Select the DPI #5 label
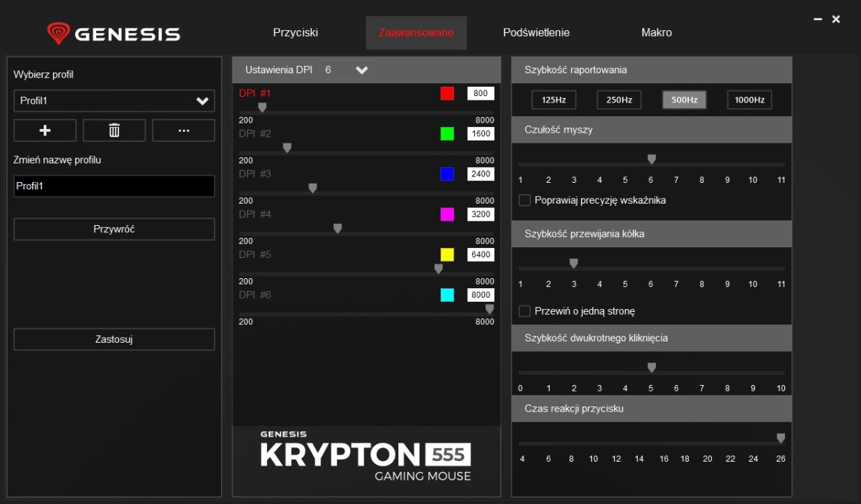This screenshot has height=504, width=861. point(255,255)
